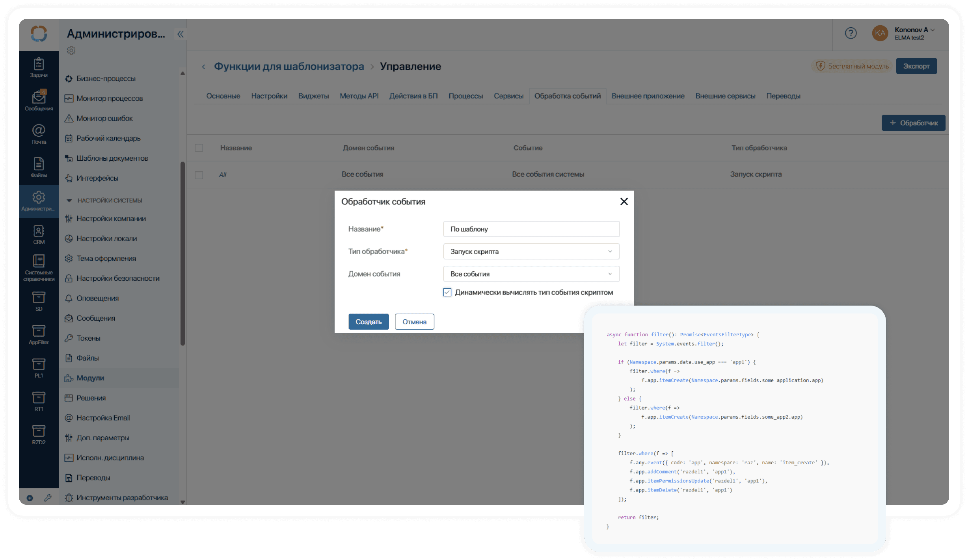The width and height of the screenshot is (968, 560).
Task: Click the gear icon under Администрирование title
Action: point(71,50)
